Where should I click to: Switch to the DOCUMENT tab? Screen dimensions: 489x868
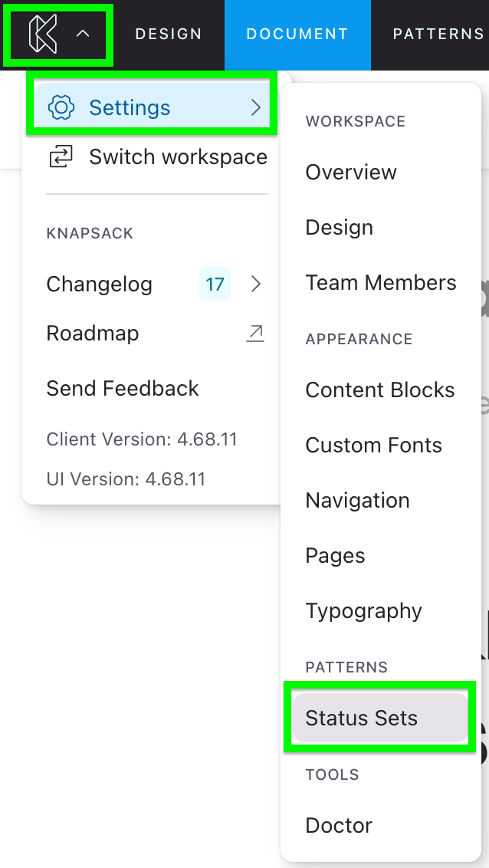(297, 34)
